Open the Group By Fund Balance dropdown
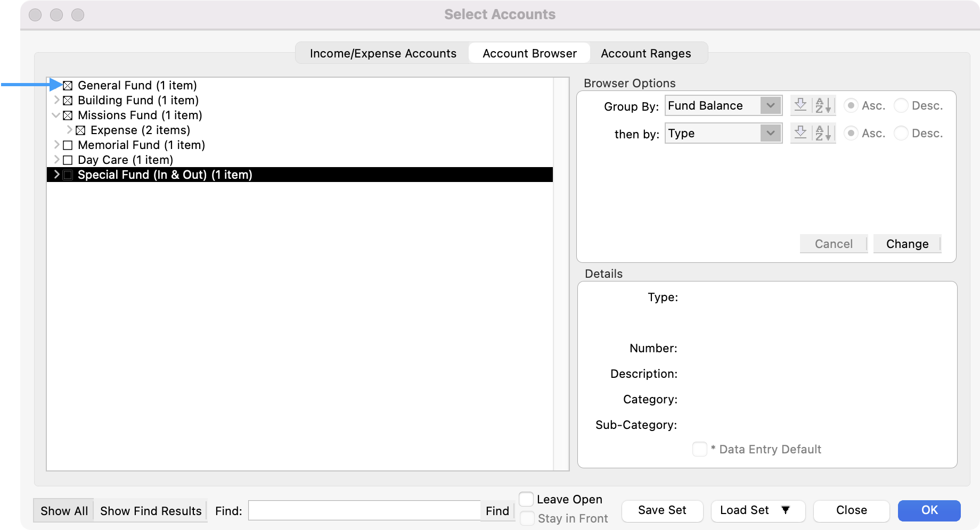The image size is (980, 530). [723, 105]
